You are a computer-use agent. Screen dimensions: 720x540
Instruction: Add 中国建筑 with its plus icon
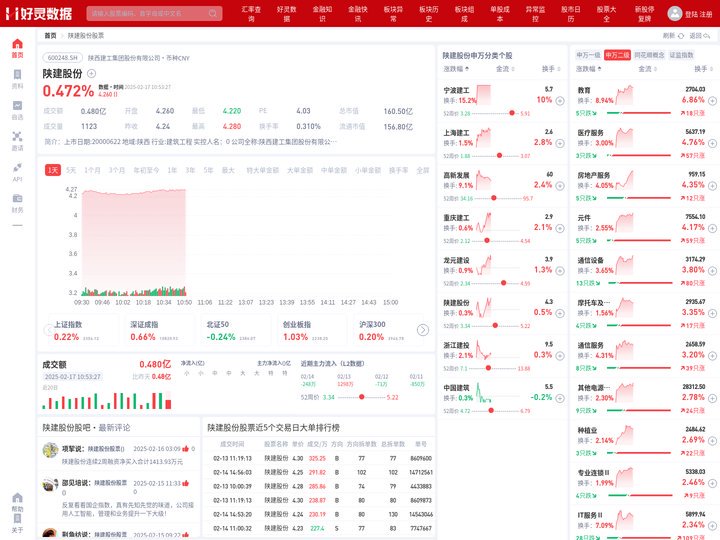click(x=560, y=398)
